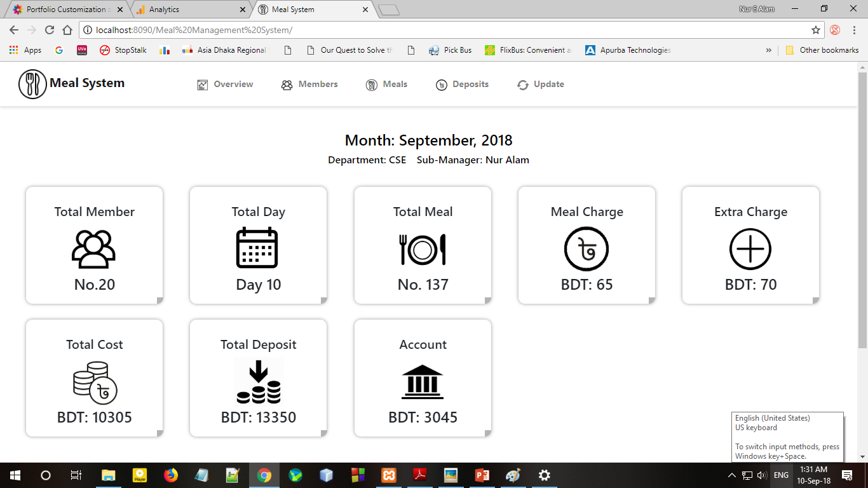Click the "No. 137" total meal value
The width and height of the screenshot is (868, 488).
[x=423, y=285]
